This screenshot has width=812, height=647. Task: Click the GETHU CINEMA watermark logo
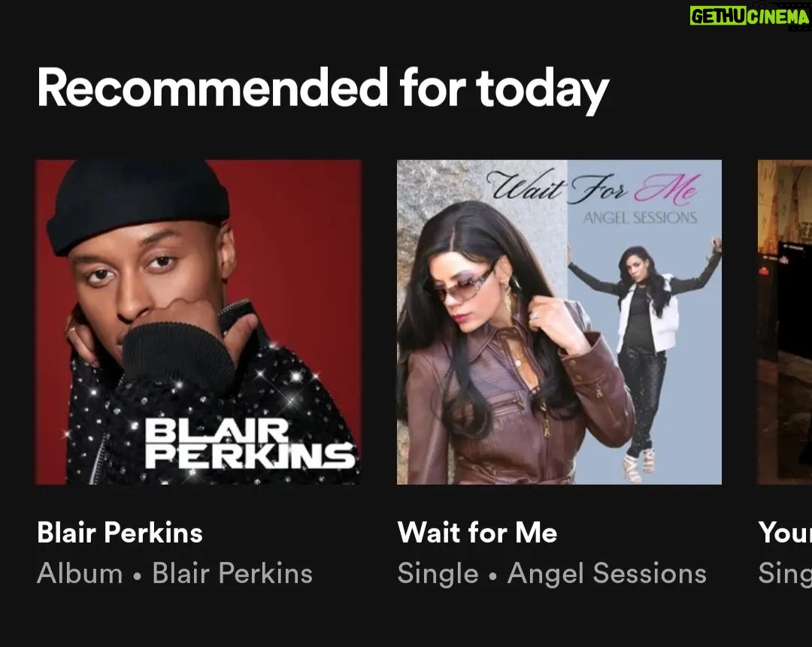pyautogui.click(x=750, y=17)
